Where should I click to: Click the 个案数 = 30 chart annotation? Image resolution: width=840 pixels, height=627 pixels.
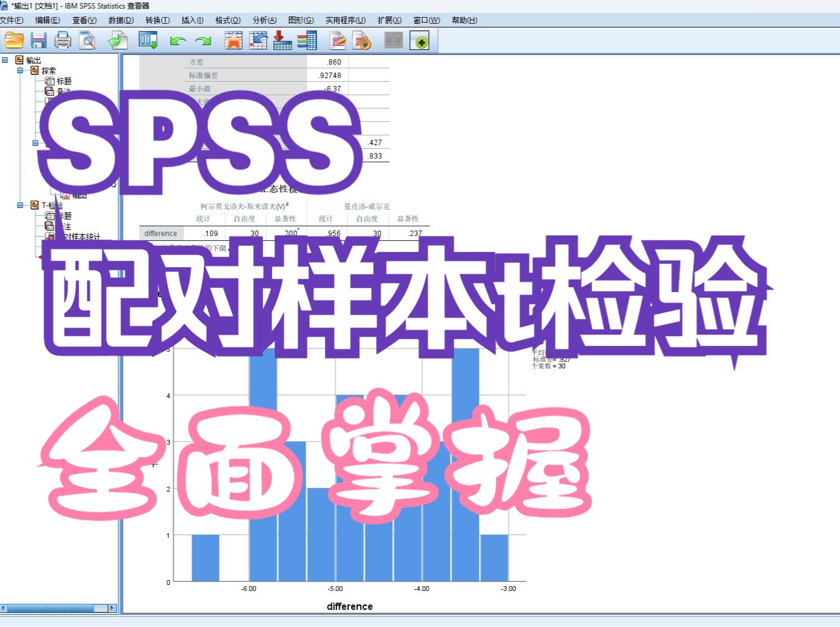[550, 367]
